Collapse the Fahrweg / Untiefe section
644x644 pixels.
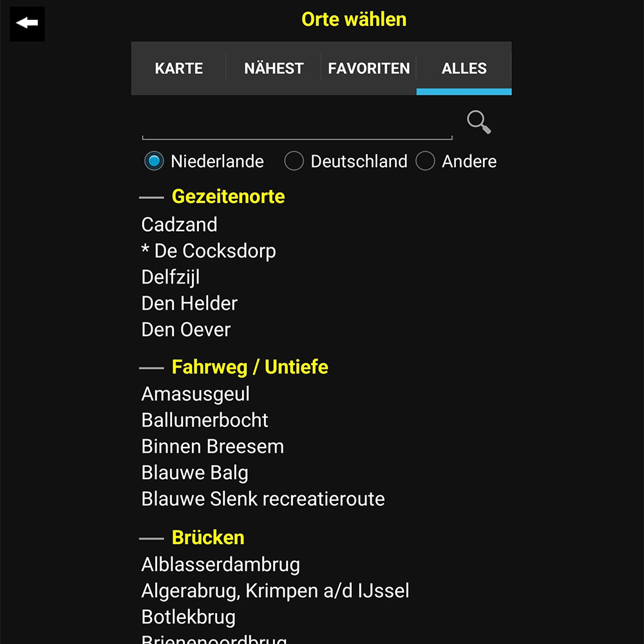(x=249, y=367)
